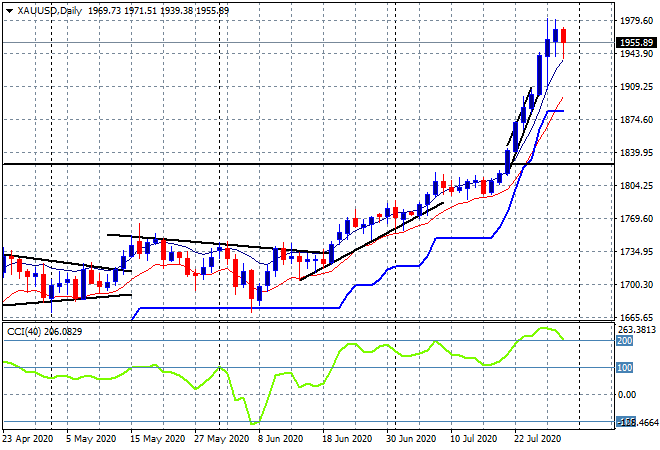This screenshot has width=660, height=450.
Task: Select the 10 Jul 2020 date label
Action: point(474,439)
